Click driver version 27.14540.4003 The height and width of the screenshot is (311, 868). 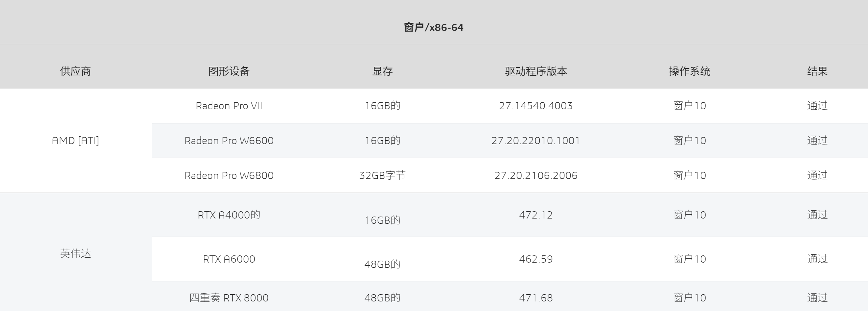[536, 106]
